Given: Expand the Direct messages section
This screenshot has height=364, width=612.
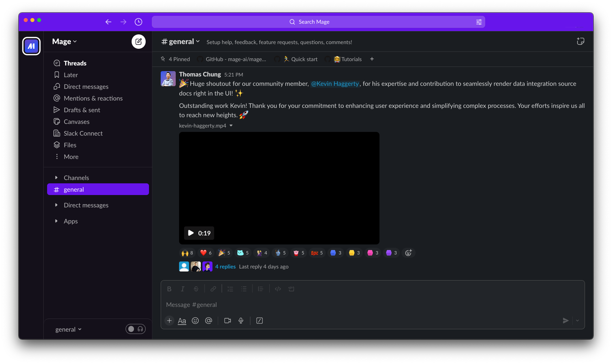Looking at the screenshot, I should (x=56, y=205).
